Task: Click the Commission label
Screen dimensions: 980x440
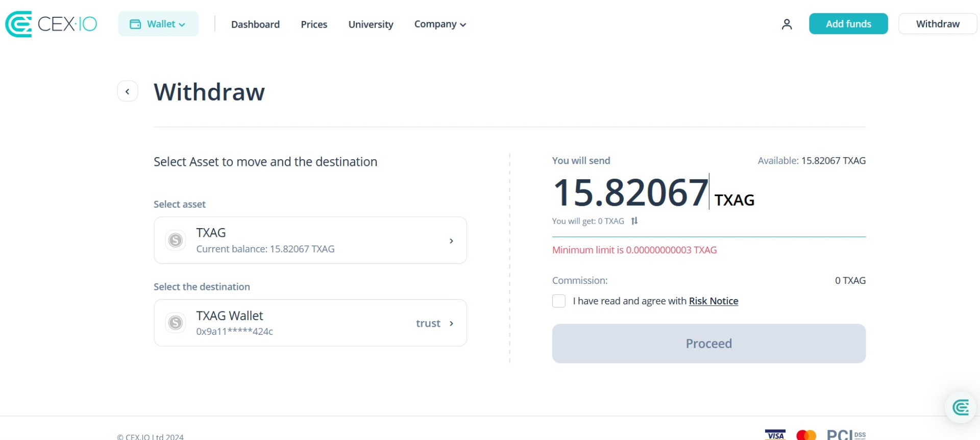Action: pos(580,281)
